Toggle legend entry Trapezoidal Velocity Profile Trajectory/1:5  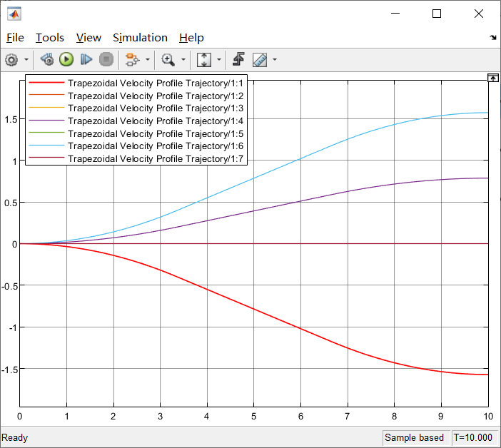[136, 133]
